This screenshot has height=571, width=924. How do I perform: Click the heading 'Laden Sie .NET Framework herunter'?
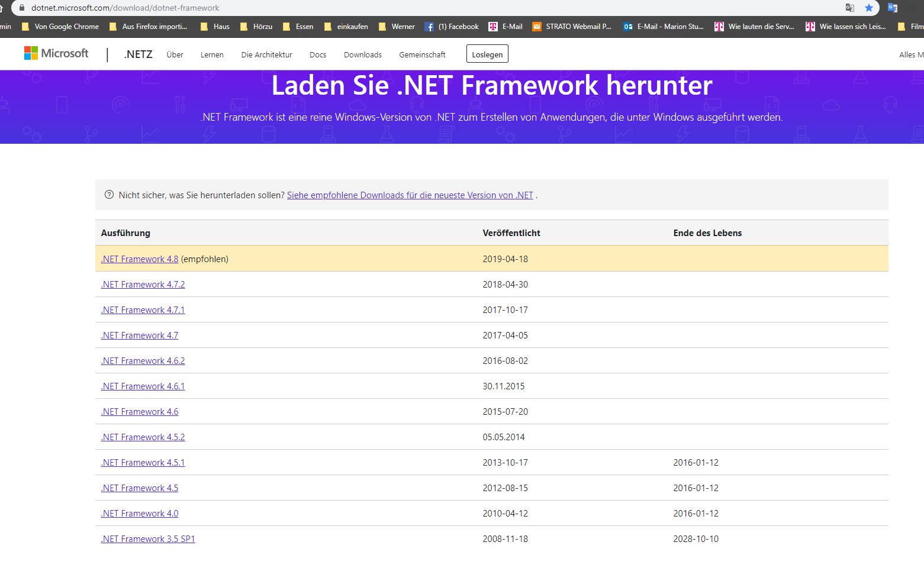tap(492, 86)
